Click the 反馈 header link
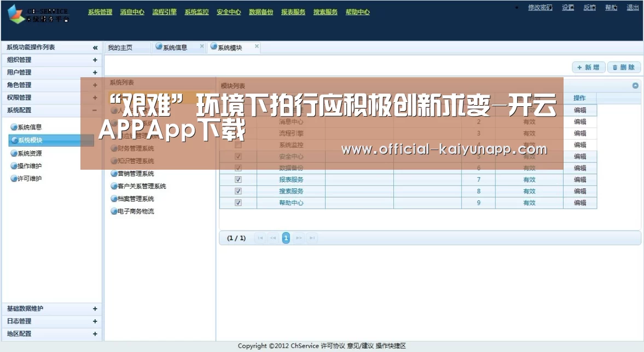 590,8
